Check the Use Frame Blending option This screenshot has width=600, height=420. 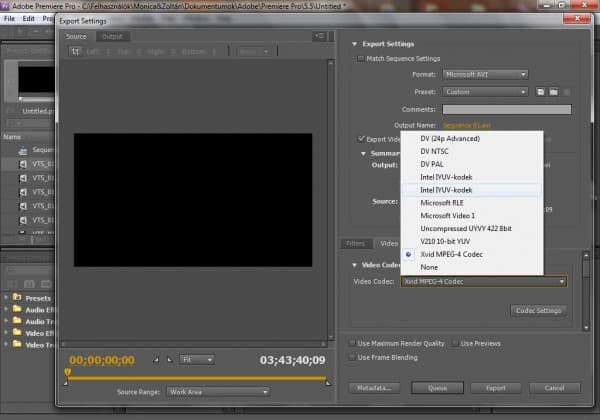[351, 356]
